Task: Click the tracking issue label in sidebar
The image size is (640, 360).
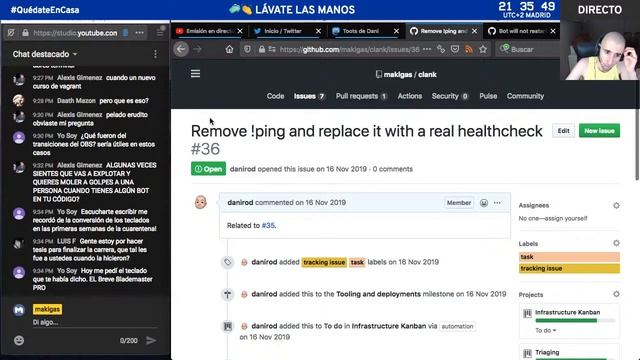Action: coord(569,268)
